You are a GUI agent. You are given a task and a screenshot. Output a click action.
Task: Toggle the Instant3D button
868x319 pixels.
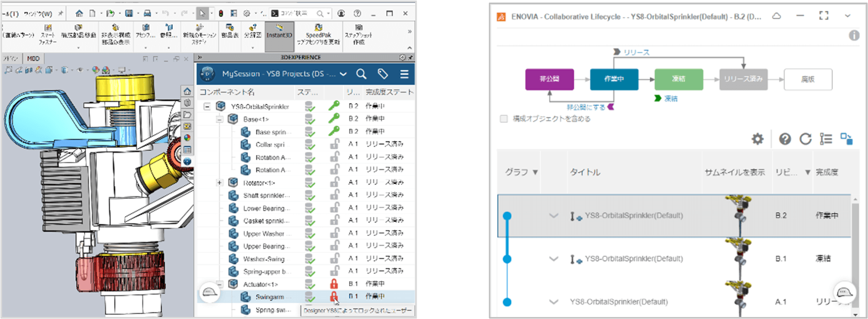coord(280,35)
